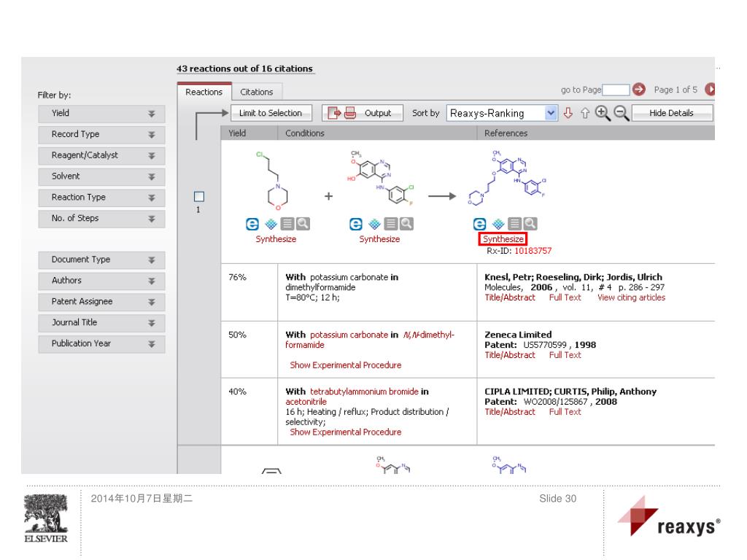
Task: Click the export output arrow icon
Action: (334, 113)
